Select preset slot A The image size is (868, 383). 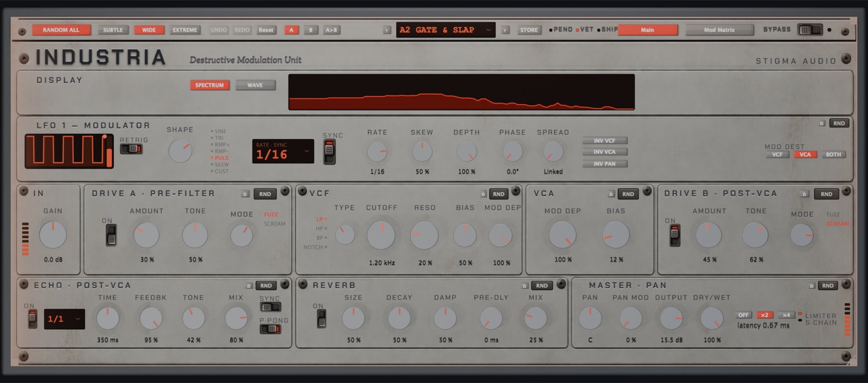click(291, 30)
